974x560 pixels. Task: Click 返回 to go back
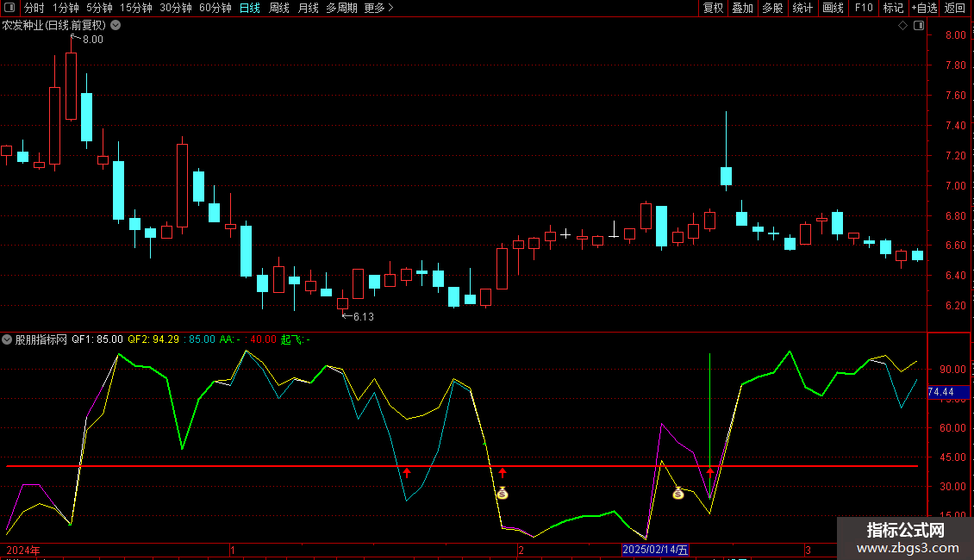pyautogui.click(x=955, y=8)
